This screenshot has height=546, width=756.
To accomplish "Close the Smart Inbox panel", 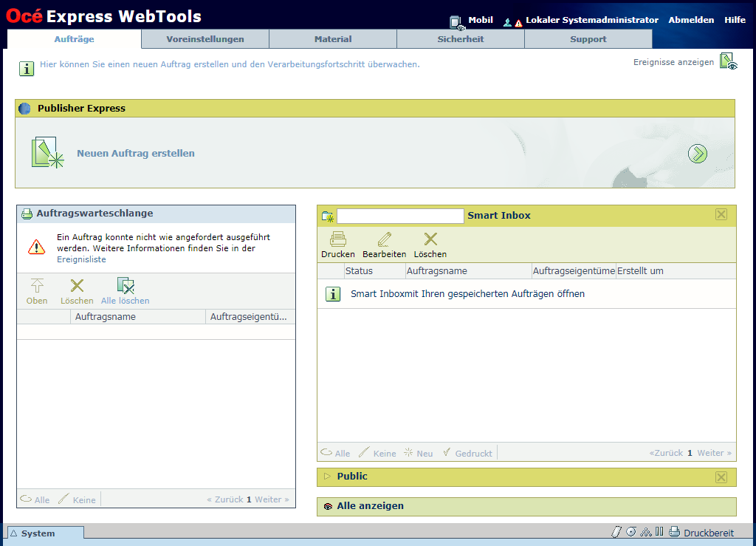I will click(x=721, y=215).
